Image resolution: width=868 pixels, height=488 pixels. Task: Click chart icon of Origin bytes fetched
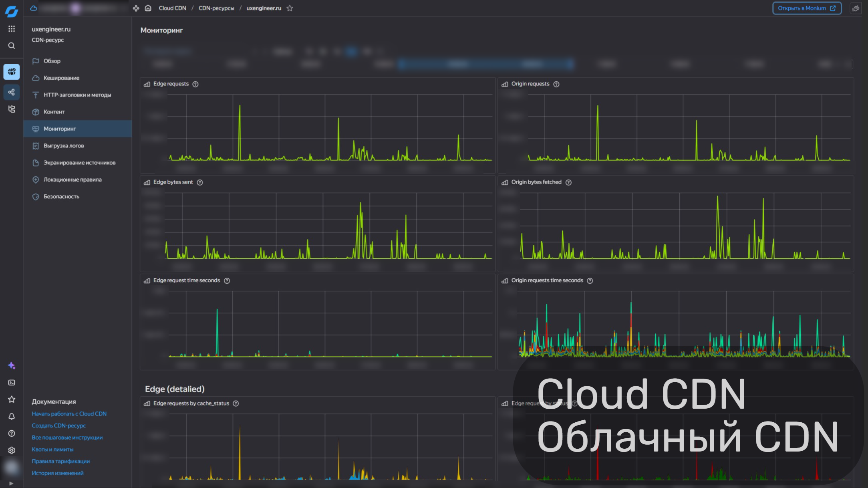point(505,182)
